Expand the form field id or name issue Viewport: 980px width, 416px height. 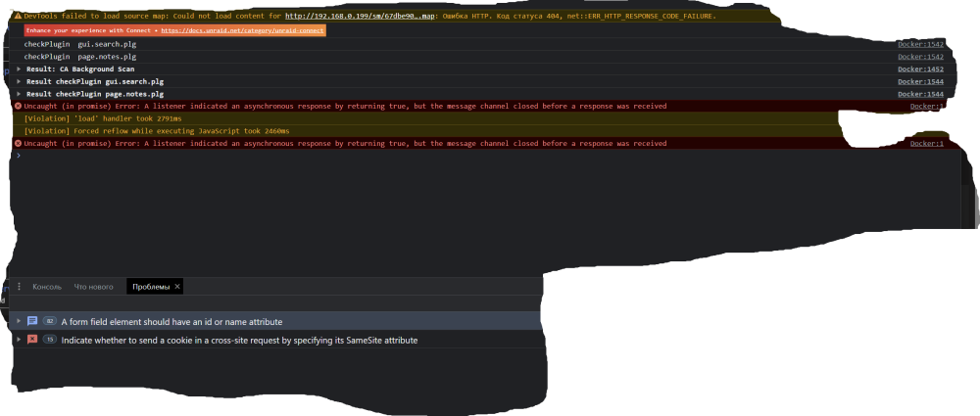(x=19, y=321)
